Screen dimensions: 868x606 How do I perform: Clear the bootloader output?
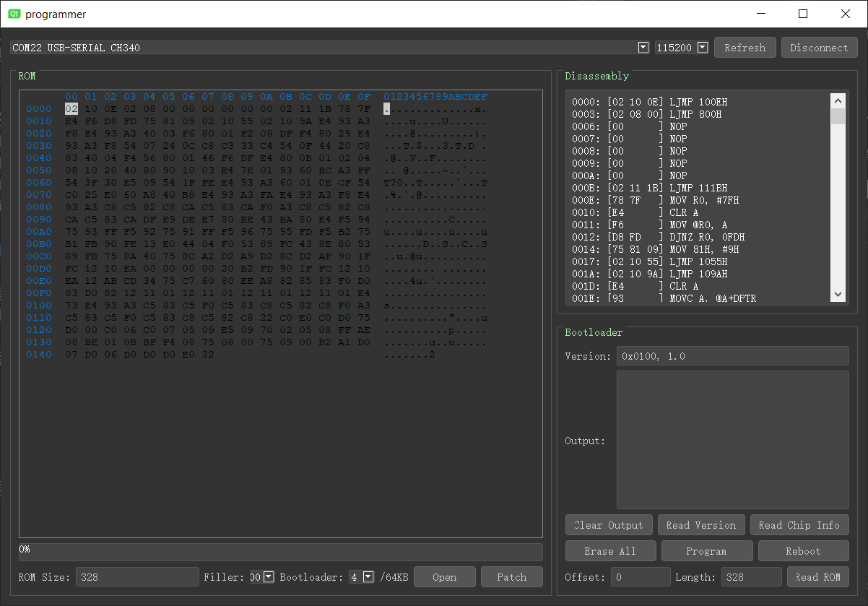tap(609, 525)
